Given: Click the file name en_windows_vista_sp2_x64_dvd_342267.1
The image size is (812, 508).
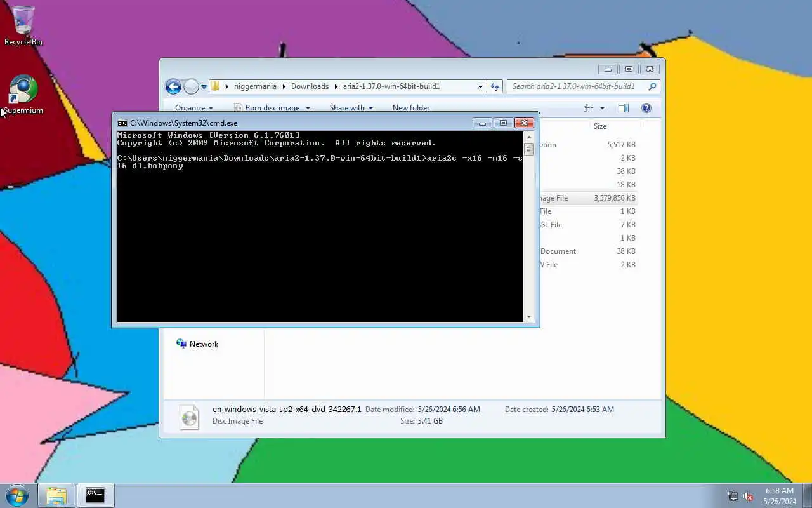Looking at the screenshot, I should point(287,410).
